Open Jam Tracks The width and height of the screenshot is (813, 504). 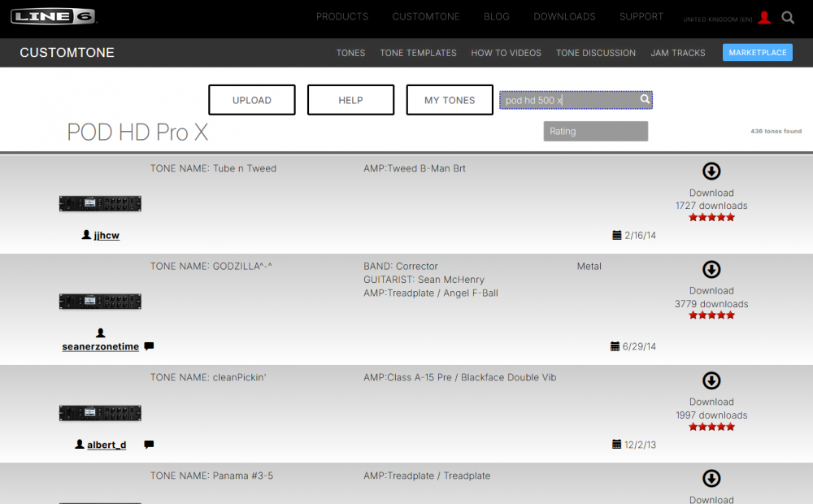coord(678,53)
